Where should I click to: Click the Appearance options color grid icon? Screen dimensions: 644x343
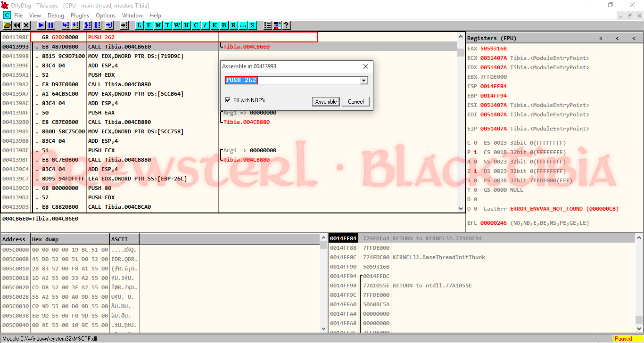(x=277, y=25)
